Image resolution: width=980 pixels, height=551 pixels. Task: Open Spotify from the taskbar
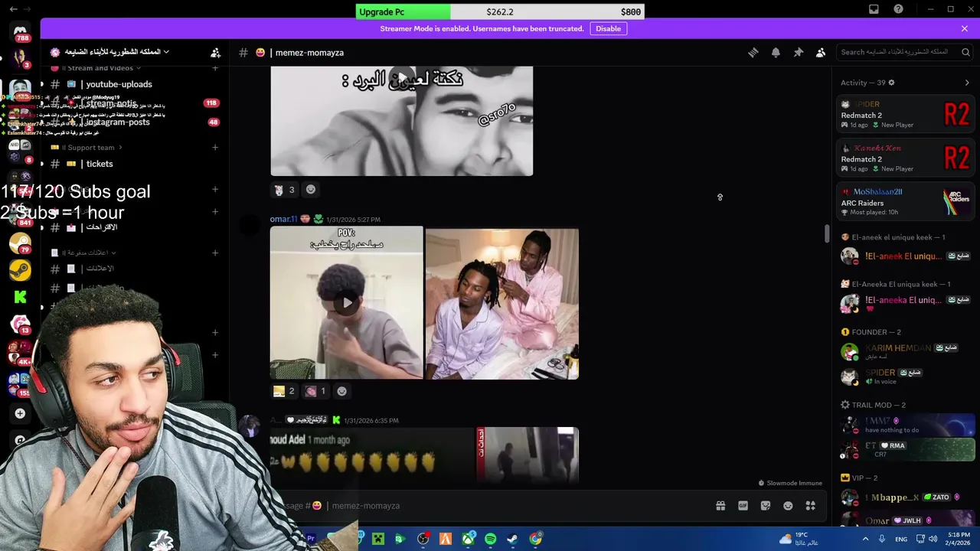490,539
